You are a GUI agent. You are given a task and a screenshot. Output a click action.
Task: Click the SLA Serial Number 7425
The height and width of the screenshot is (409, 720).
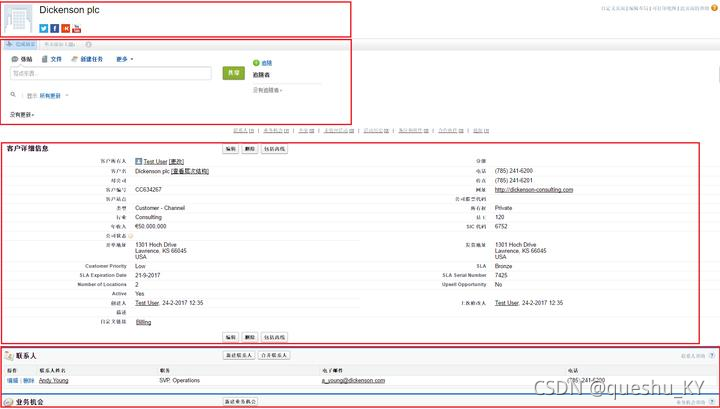pyautogui.click(x=501, y=275)
